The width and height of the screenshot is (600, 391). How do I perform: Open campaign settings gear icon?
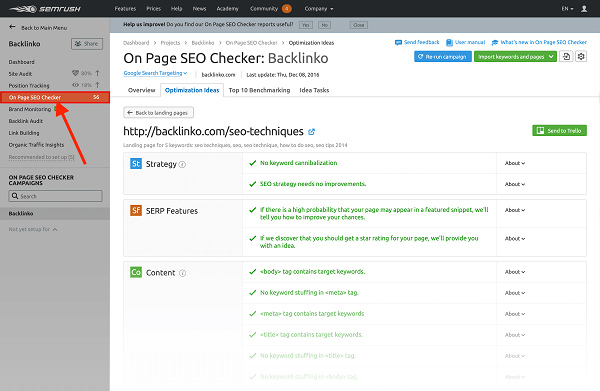click(x=581, y=57)
